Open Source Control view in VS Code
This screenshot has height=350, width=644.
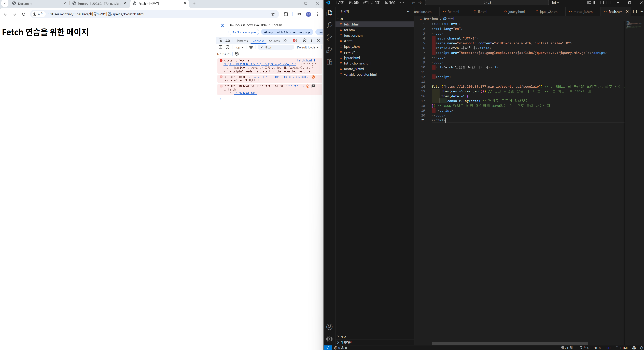point(329,37)
